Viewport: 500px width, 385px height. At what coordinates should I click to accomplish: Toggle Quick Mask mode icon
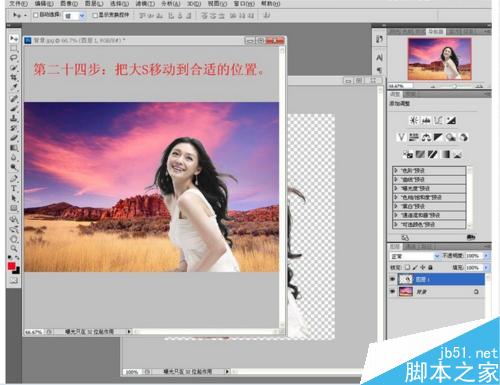coord(13,281)
